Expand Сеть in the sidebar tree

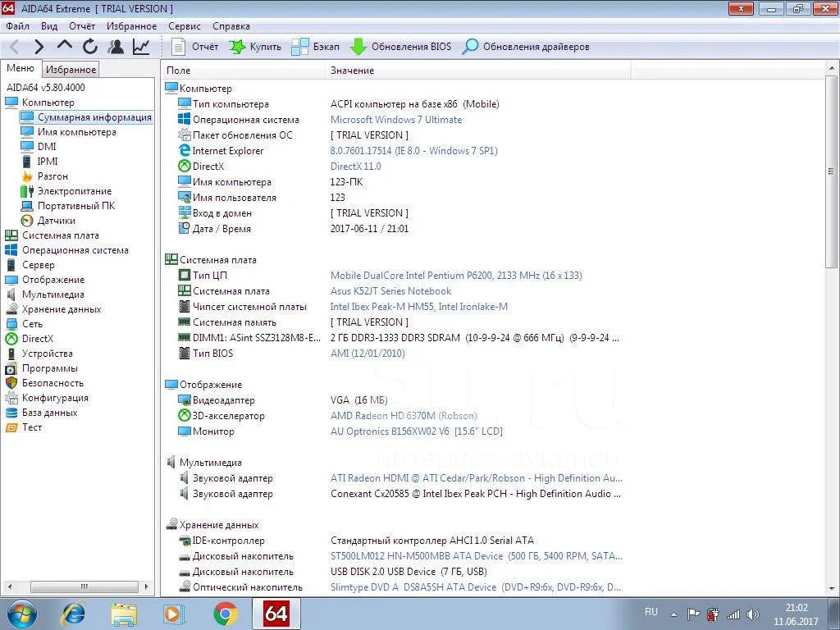(32, 324)
